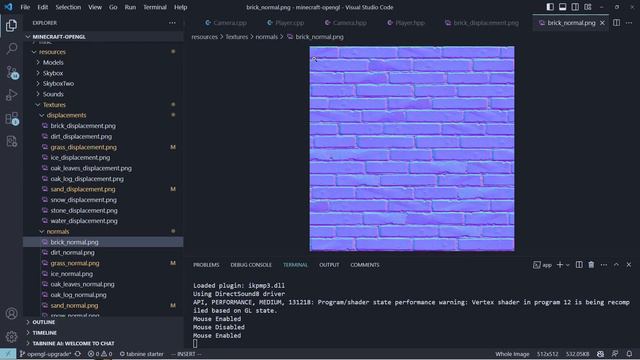Switch to the Output panel tab

(329, 265)
